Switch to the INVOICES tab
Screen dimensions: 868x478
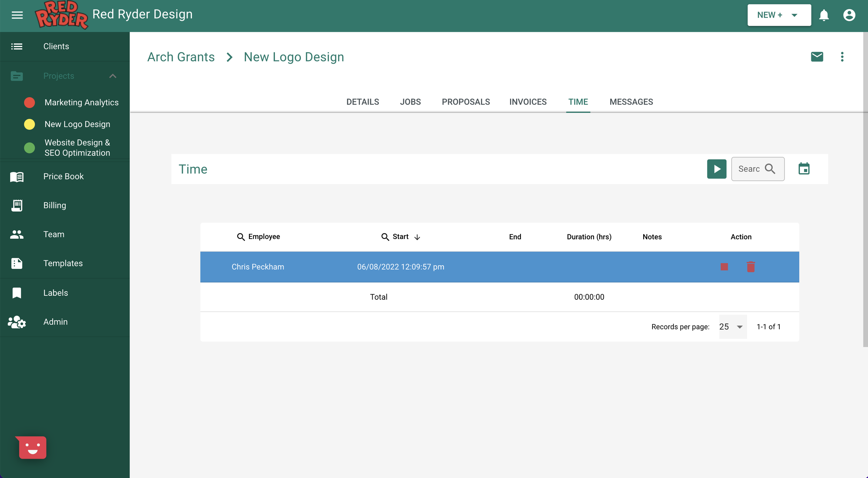click(x=528, y=102)
